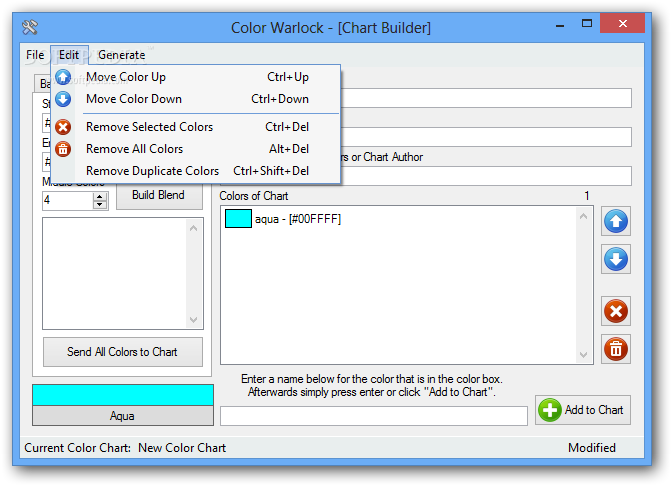
Task: Click the Modified status bar text
Action: tap(592, 448)
